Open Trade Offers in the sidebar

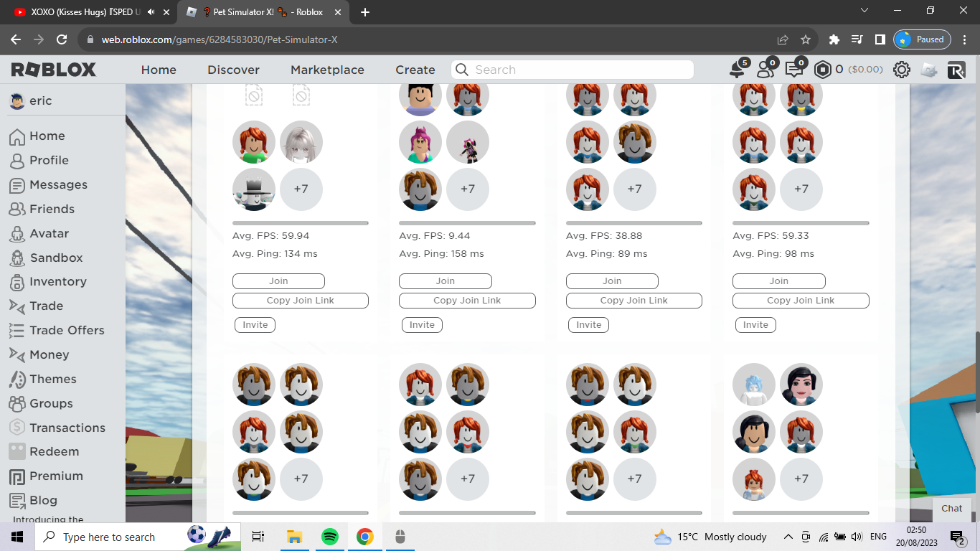click(x=67, y=330)
